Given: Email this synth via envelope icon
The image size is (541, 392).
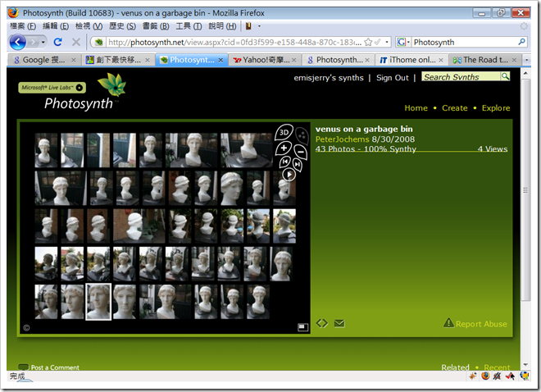Looking at the screenshot, I should pos(339,324).
